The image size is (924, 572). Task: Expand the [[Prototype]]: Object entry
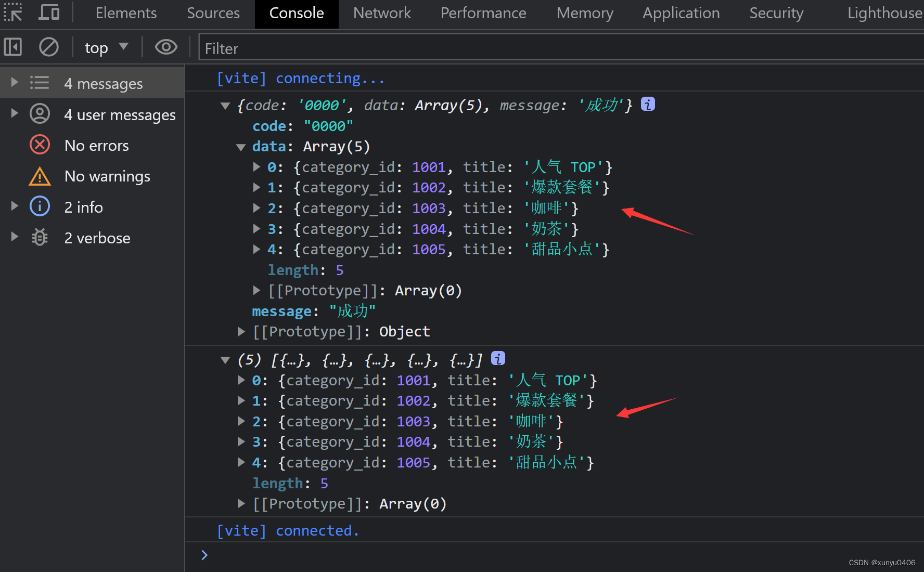click(x=241, y=331)
